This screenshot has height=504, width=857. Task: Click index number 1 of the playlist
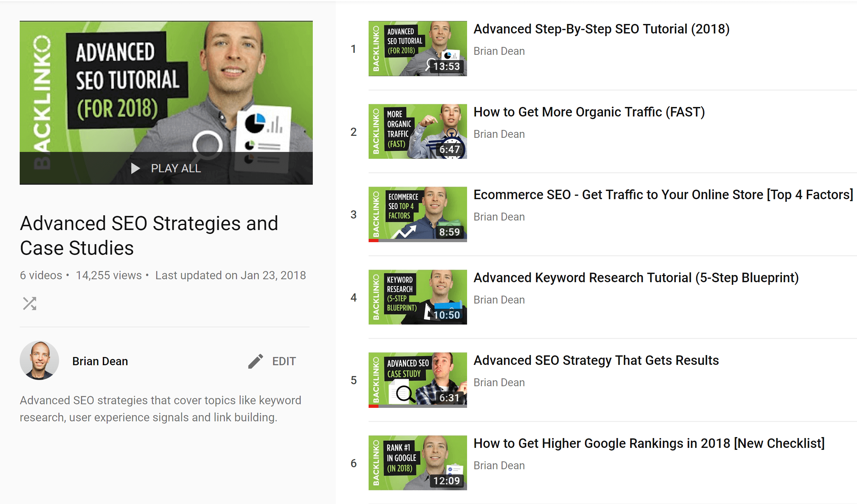[354, 49]
